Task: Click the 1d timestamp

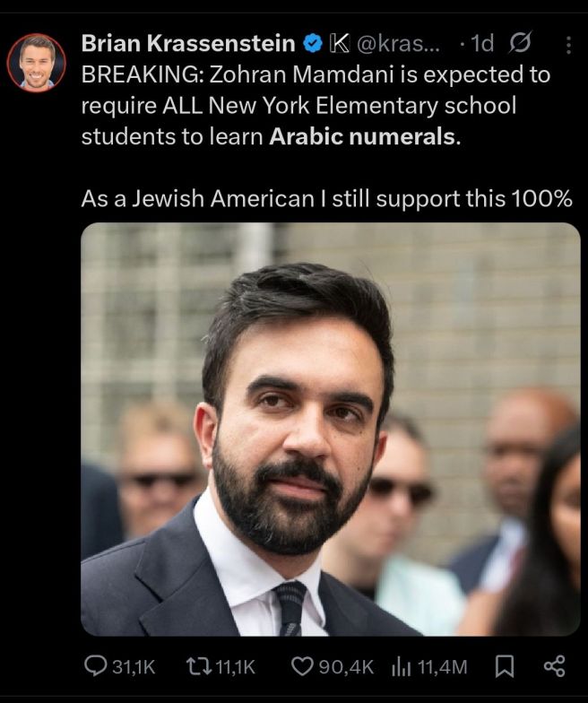Action: [x=482, y=43]
